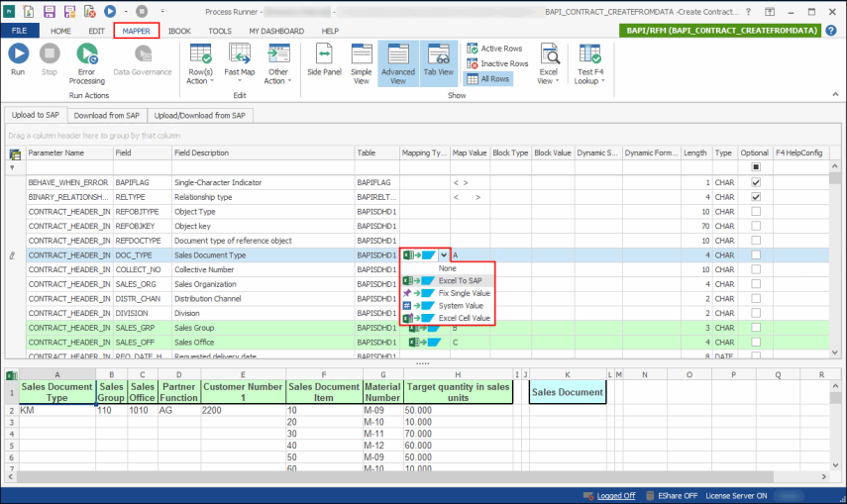This screenshot has height=504, width=847.
Task: Click the close file icon with red X
Action: (x=90, y=11)
